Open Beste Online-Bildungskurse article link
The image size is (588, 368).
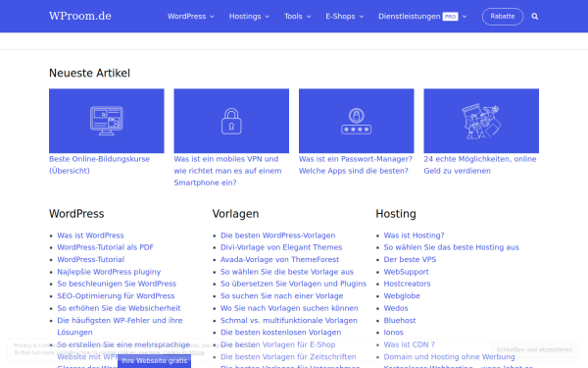pos(99,165)
